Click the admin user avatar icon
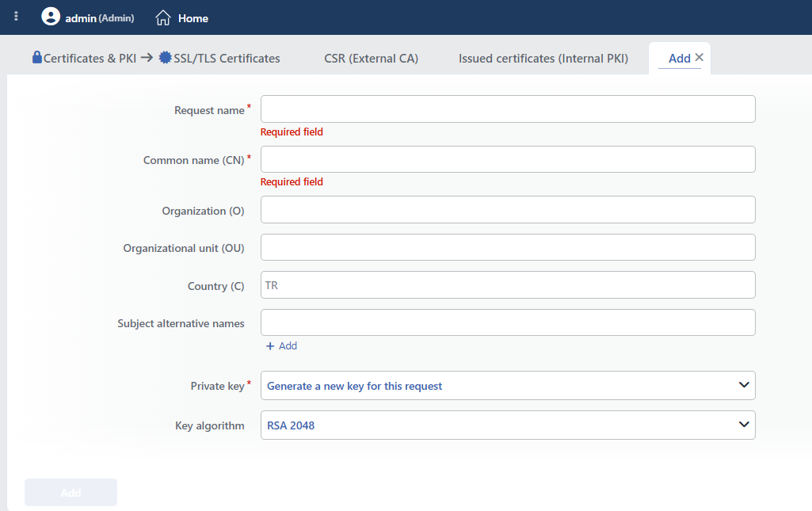This screenshot has width=812, height=511. click(x=51, y=17)
